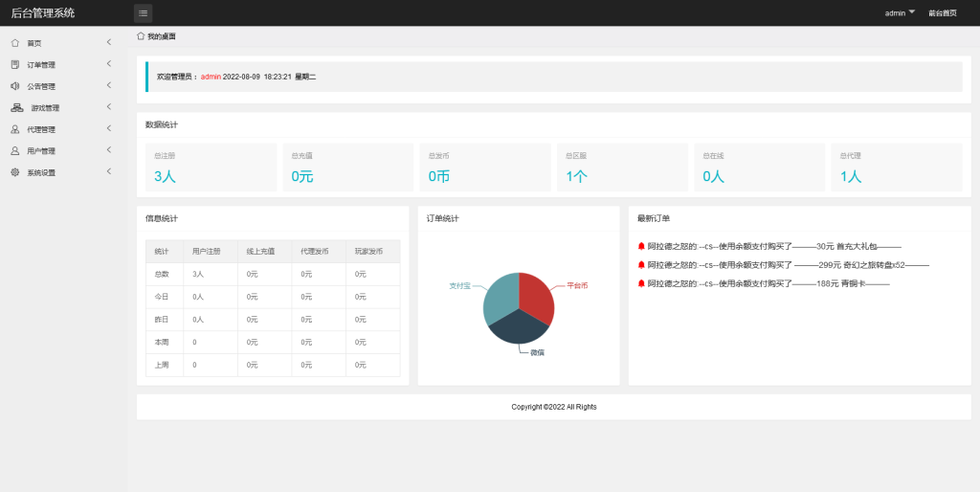Click the user management person icon

pyautogui.click(x=15, y=150)
